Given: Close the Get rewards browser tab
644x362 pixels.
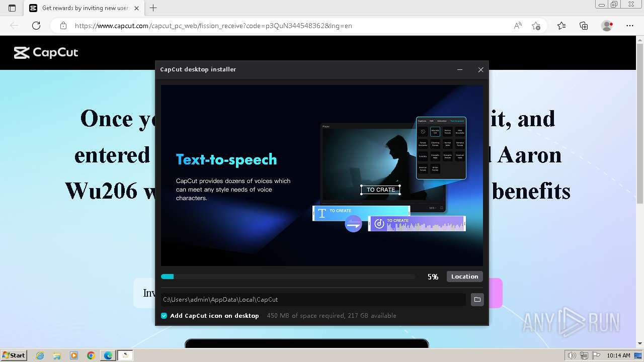Looking at the screenshot, I should 137,8.
